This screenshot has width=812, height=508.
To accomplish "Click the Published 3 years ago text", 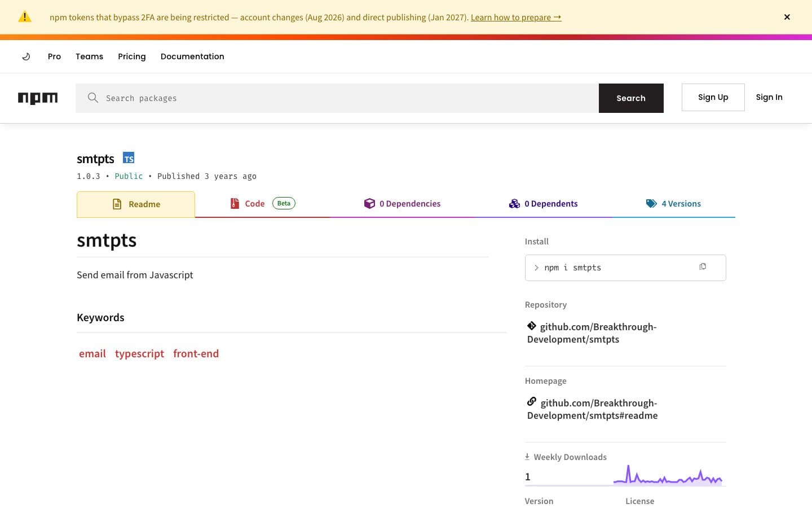I will [x=207, y=176].
